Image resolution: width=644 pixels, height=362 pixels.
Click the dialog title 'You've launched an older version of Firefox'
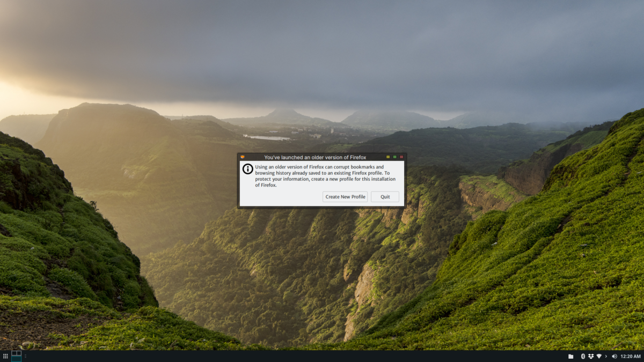click(x=315, y=157)
